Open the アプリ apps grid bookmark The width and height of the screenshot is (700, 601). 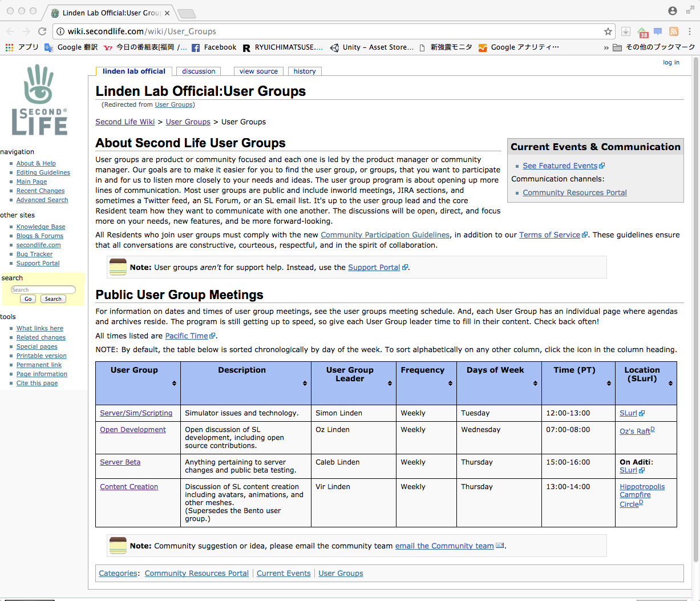(x=22, y=47)
